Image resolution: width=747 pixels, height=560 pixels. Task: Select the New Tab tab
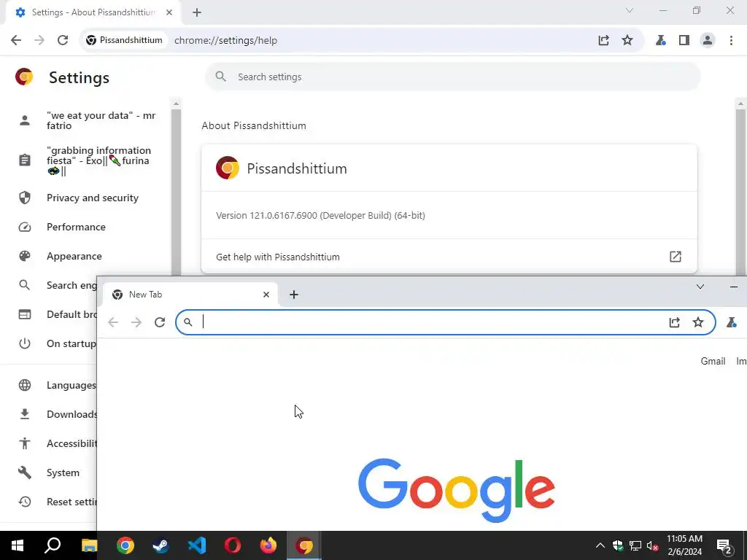190,295
